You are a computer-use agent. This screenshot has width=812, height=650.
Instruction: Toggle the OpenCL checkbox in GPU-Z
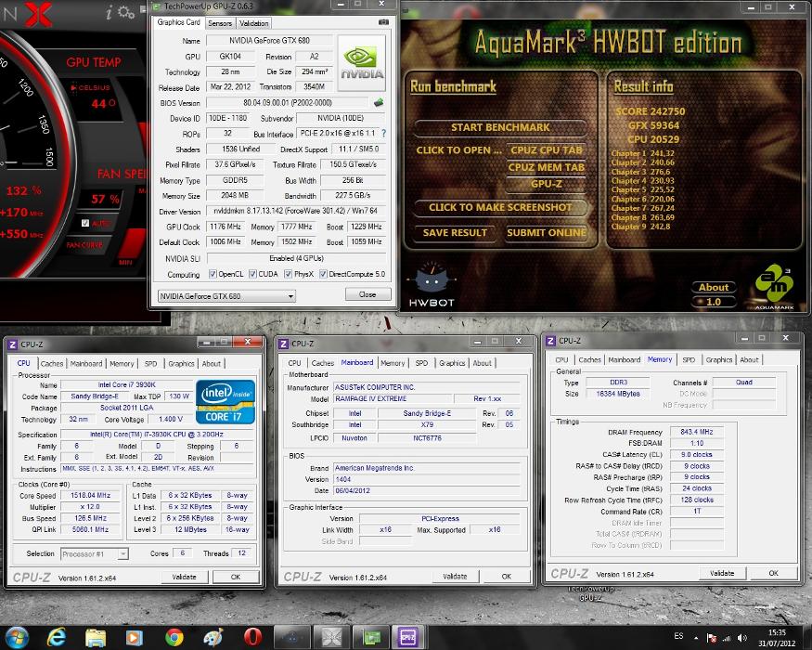coord(213,274)
